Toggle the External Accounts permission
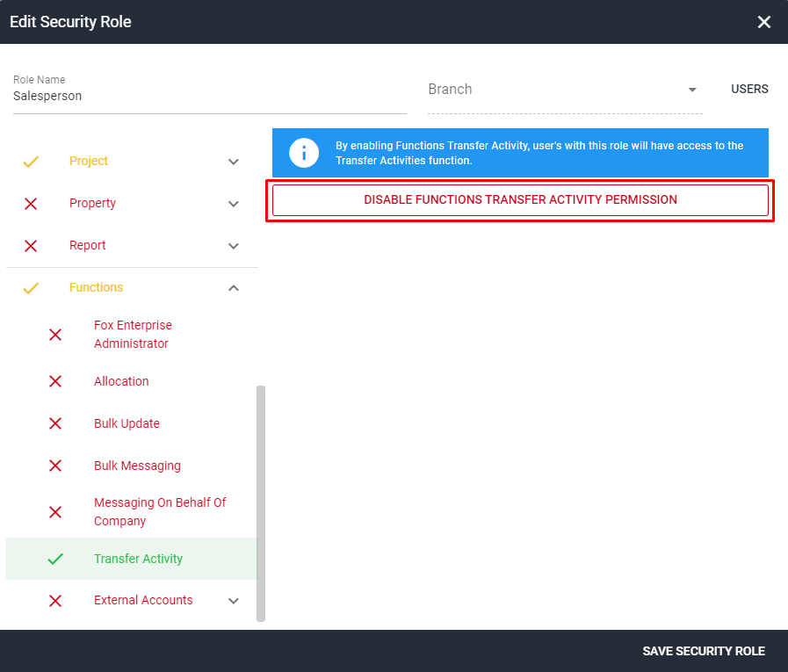Viewport: 788px width, 672px height. tap(54, 600)
